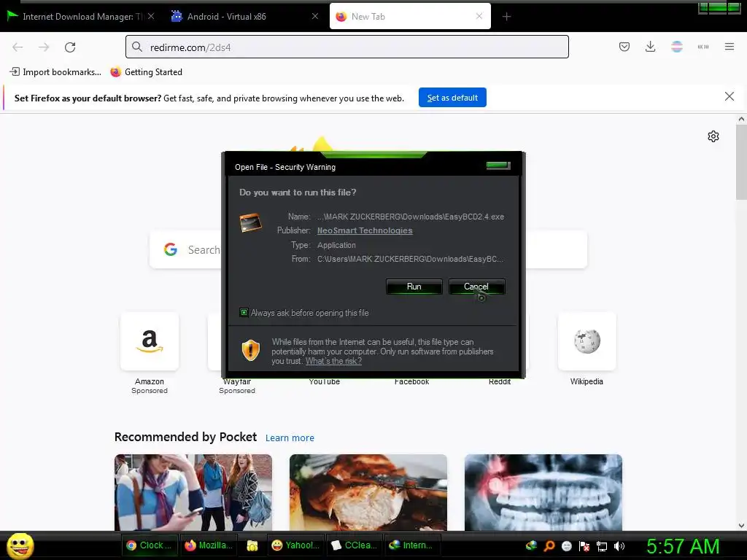Open the Pocket story with dental x-ray
Screen dimensions: 747x560
[543, 492]
